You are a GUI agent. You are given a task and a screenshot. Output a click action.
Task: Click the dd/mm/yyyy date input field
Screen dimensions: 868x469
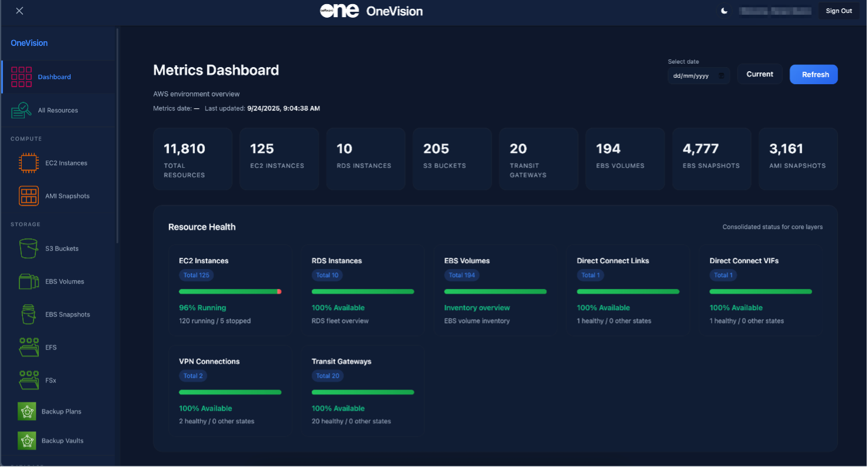click(691, 75)
